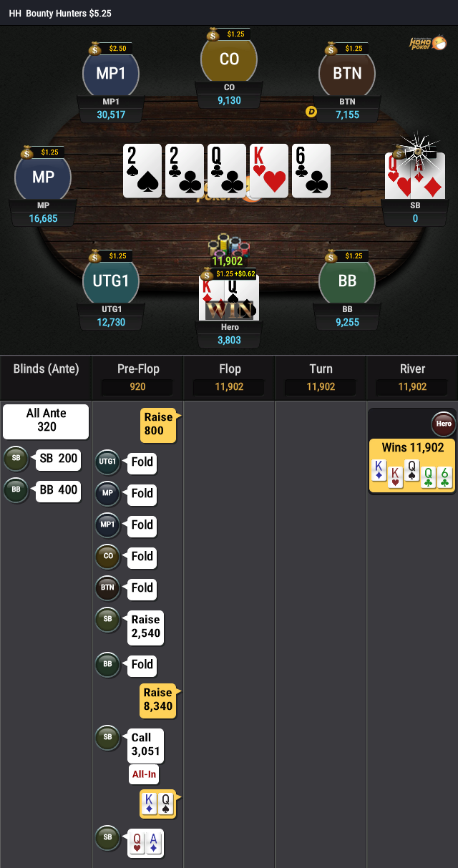Click the HahaPoker logo
This screenshot has width=458, height=868.
pyautogui.click(x=429, y=42)
